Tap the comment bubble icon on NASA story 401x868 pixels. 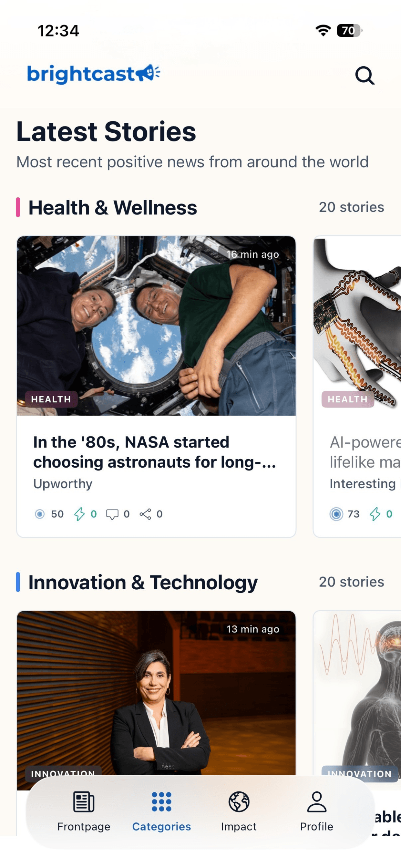112,514
